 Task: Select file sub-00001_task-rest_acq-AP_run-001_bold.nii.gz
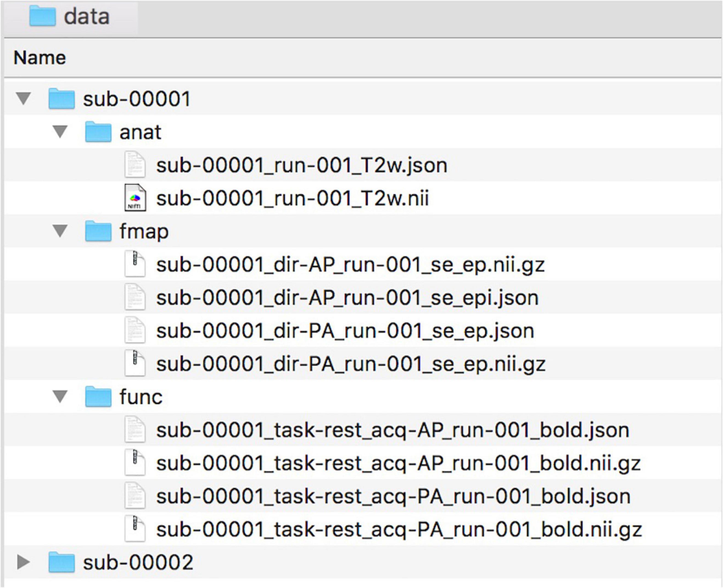(x=399, y=464)
